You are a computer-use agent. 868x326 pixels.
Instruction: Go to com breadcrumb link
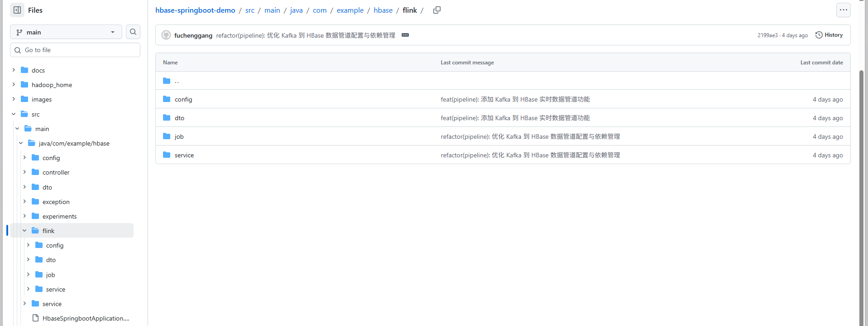point(320,10)
